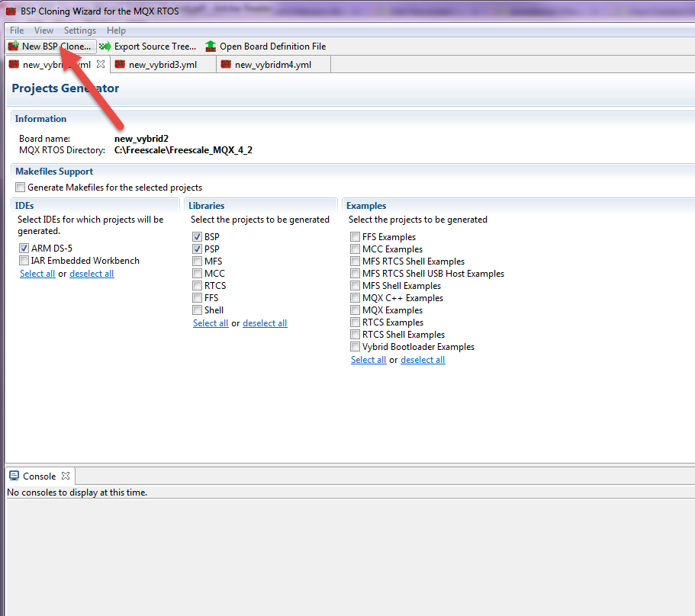Switch to the new_vybrid3.yml tab
This screenshot has width=695, height=616.
point(163,65)
